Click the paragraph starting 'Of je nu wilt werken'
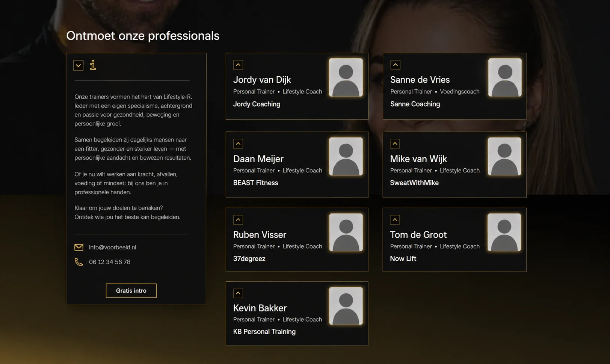Viewport: 610px width, 364px height. point(126,183)
